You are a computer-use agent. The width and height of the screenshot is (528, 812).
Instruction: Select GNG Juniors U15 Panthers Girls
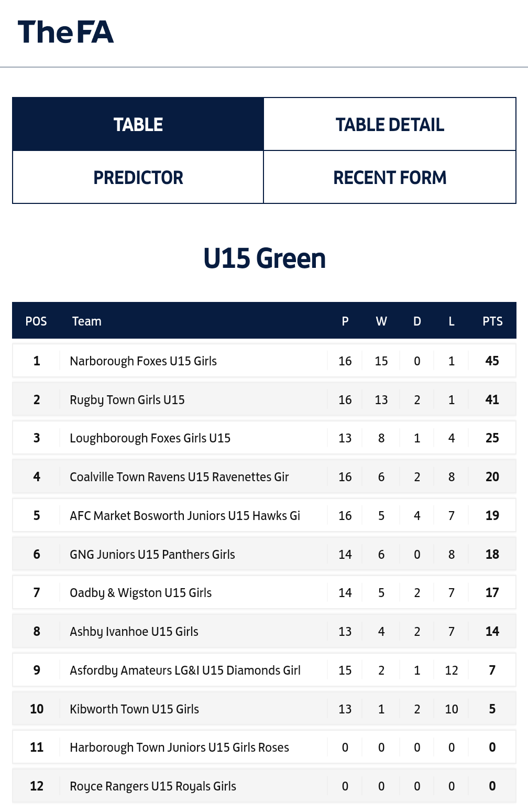tap(152, 555)
